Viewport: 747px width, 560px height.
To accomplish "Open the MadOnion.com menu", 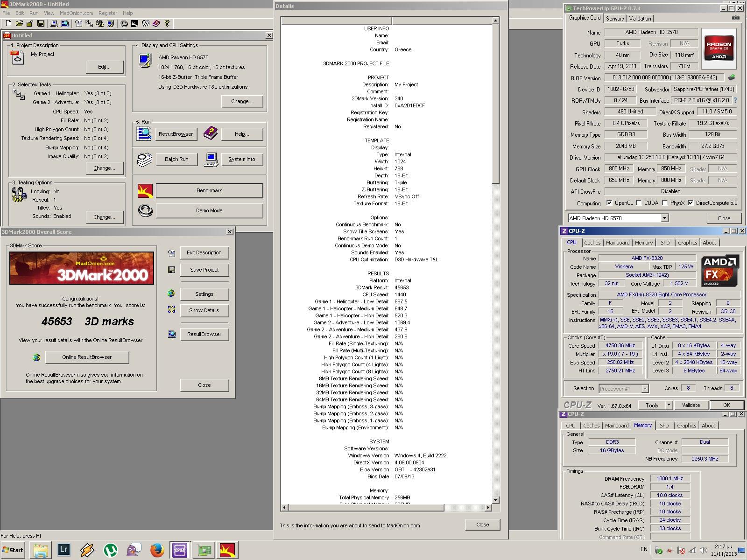I will point(76,13).
